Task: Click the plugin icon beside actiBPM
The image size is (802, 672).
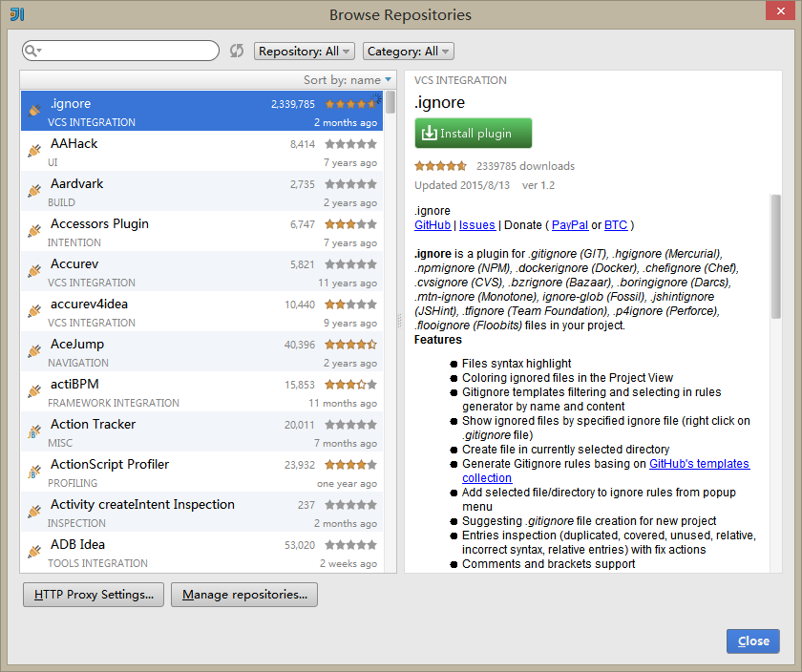Action: (34, 390)
